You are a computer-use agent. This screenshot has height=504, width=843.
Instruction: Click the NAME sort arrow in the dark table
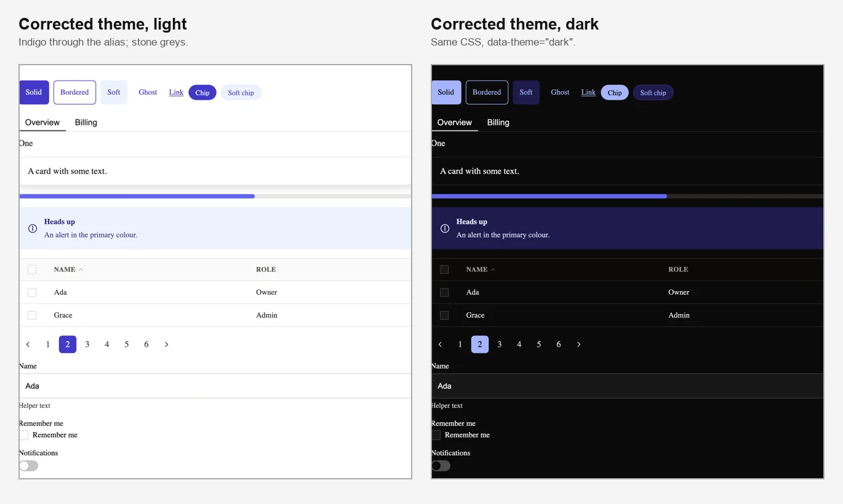coord(493,270)
